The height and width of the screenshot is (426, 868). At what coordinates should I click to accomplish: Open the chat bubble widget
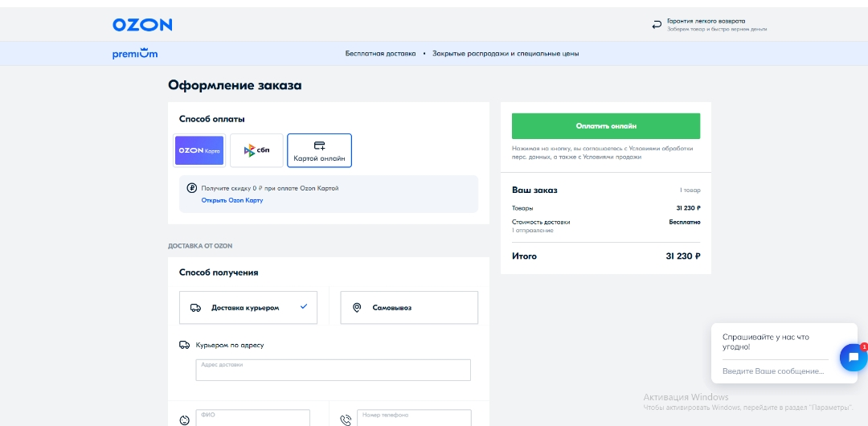pyautogui.click(x=854, y=358)
